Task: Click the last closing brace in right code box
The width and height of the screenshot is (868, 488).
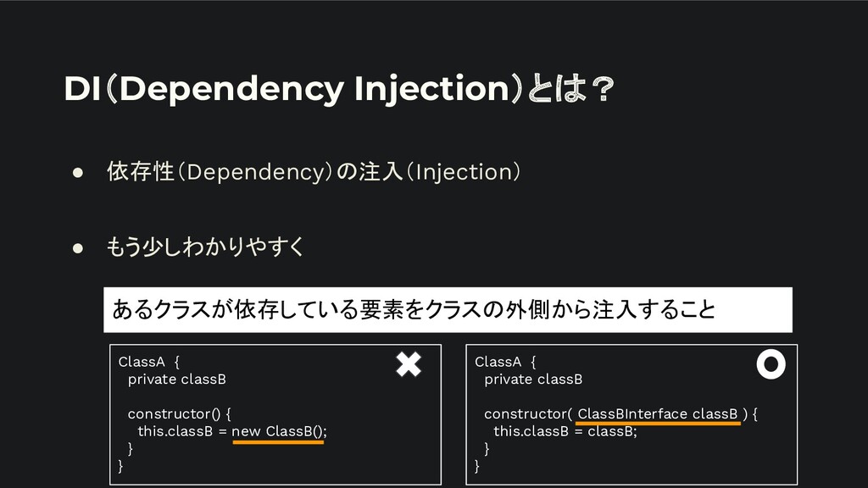Action: click(x=477, y=466)
